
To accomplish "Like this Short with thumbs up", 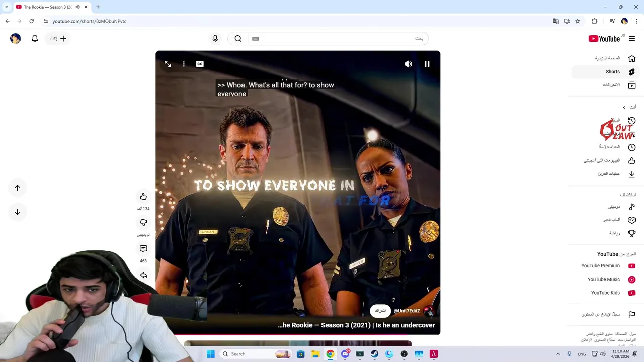I will point(143,197).
